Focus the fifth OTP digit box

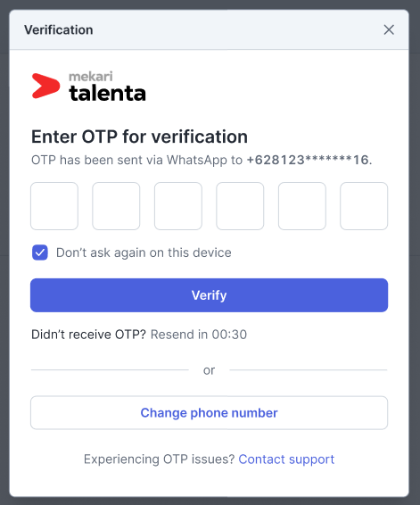pyautogui.click(x=302, y=206)
